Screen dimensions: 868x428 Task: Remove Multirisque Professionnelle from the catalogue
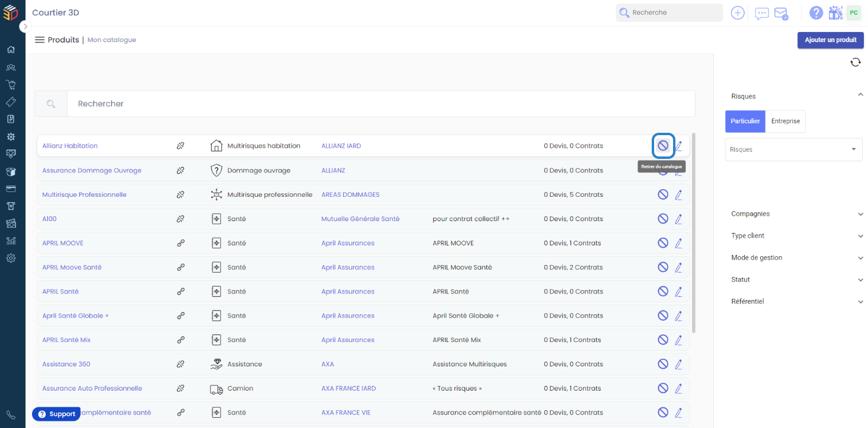(663, 194)
